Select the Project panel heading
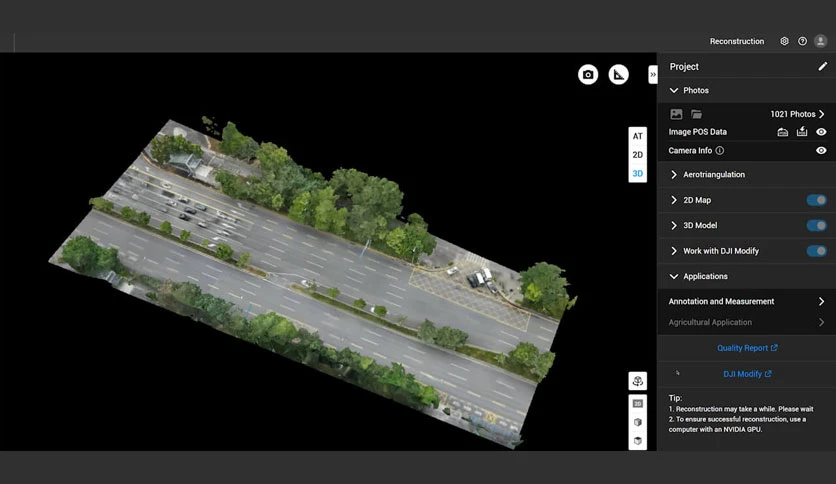This screenshot has width=836, height=484. click(x=684, y=67)
